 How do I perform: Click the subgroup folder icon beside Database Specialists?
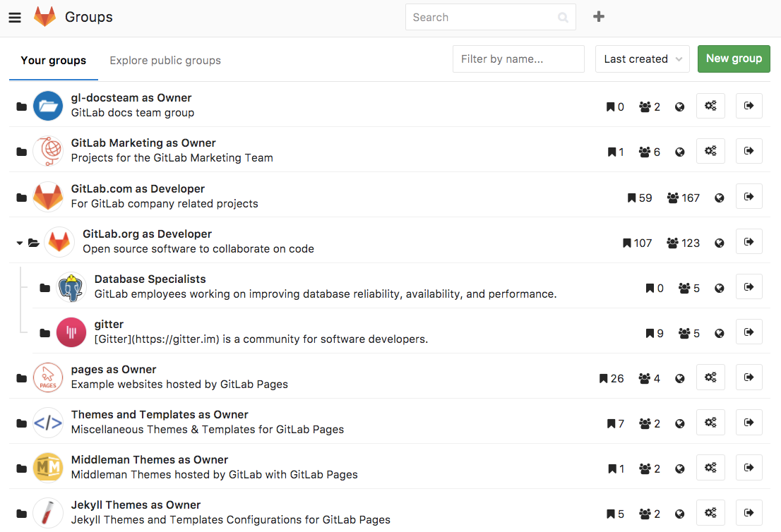click(x=44, y=286)
